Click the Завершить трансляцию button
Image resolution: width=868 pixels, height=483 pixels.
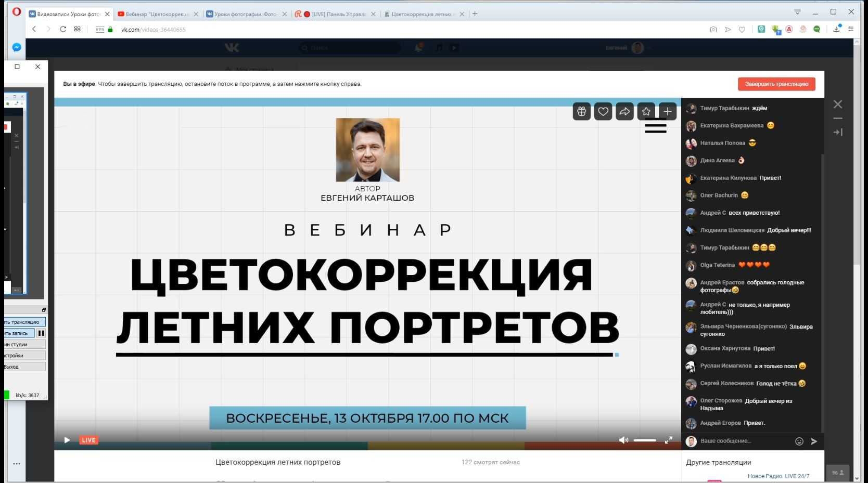(776, 84)
